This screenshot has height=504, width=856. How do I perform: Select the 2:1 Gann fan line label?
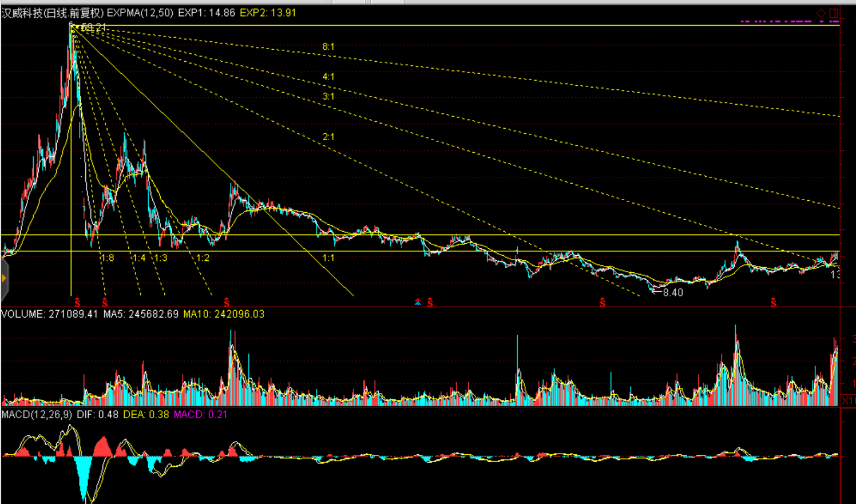[x=328, y=137]
